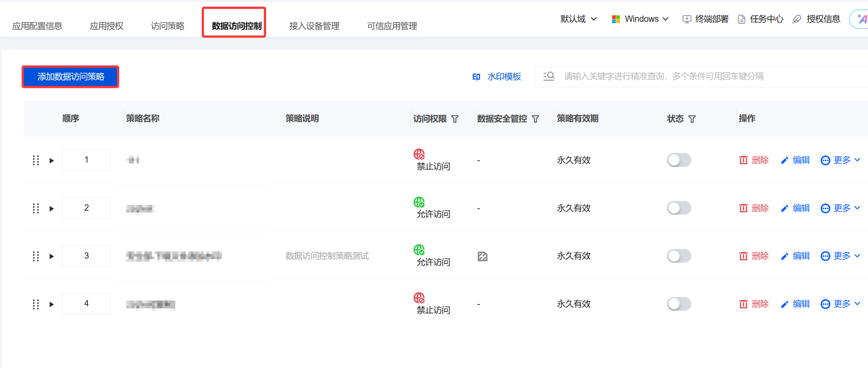Turn on the row 3 status switch
Screen dimensions: 868x368
pos(679,256)
